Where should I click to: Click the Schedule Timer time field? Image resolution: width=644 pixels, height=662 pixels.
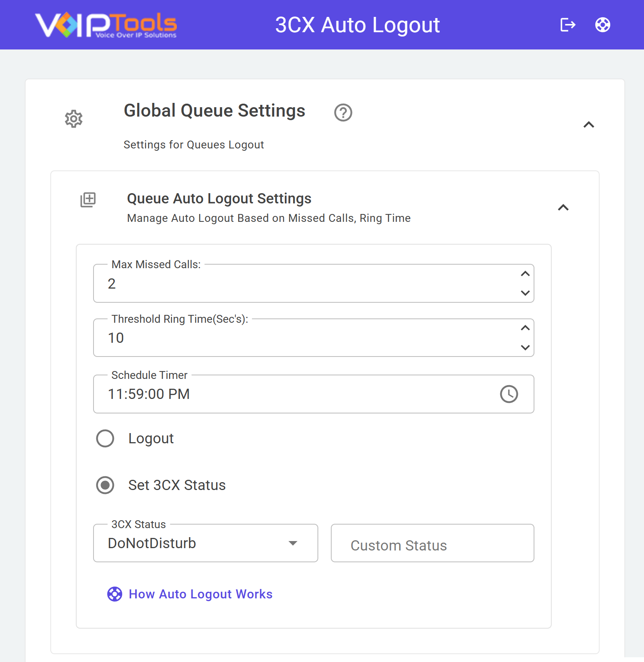[314, 394]
